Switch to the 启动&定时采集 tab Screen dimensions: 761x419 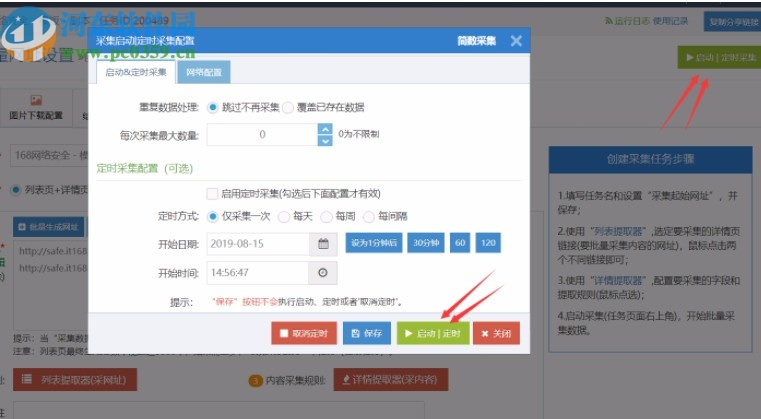(136, 72)
